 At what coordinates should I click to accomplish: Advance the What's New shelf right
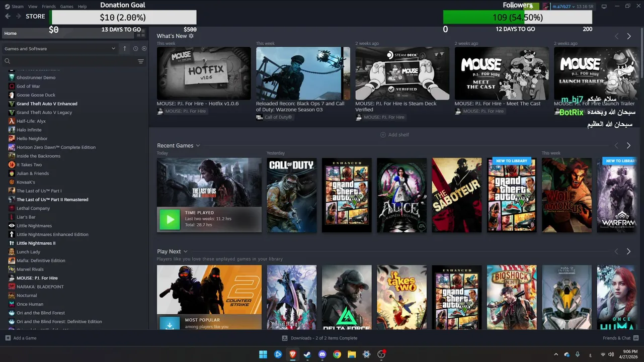click(628, 36)
